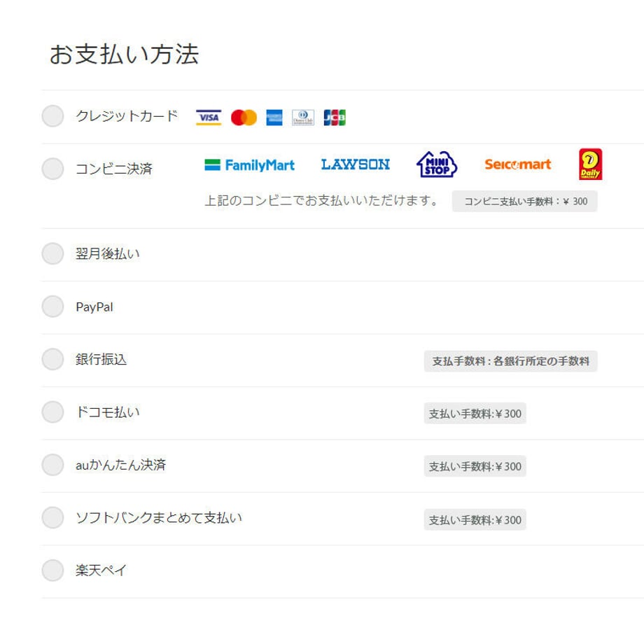Viewport: 644px width, 644px height.
Task: Click the コンビニ支払い手数料 ¥300 badge
Action: [524, 202]
